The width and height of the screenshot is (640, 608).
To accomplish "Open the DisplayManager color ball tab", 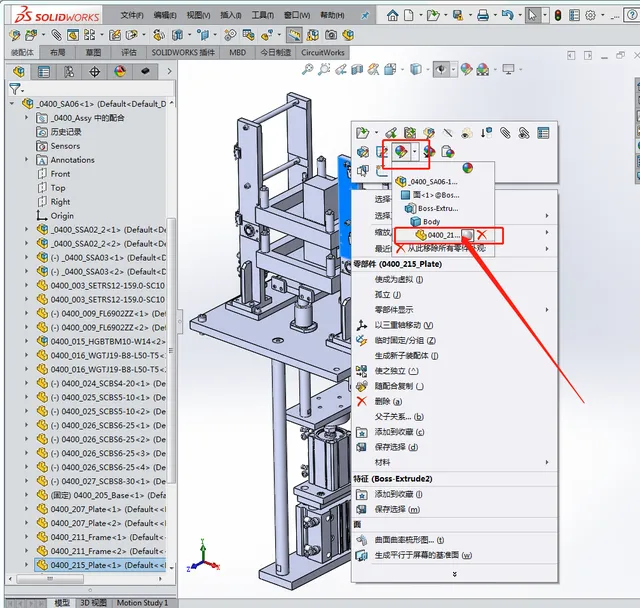I will click(x=120, y=72).
